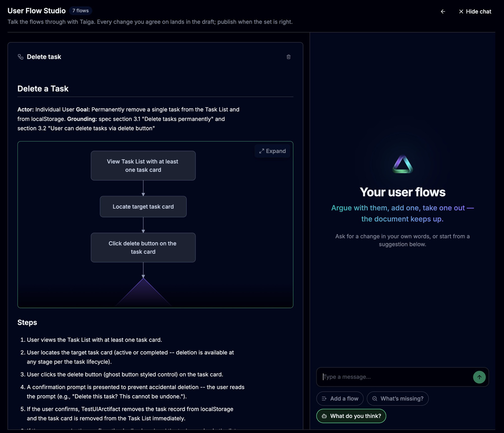Click the Delete task card title
Screen dimensions: 504x433
coord(44,57)
